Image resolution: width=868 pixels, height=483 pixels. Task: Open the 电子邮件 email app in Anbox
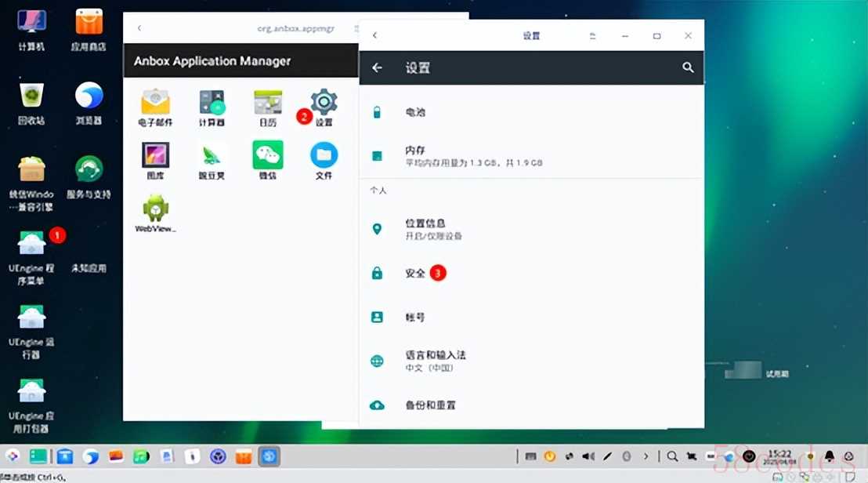click(156, 107)
